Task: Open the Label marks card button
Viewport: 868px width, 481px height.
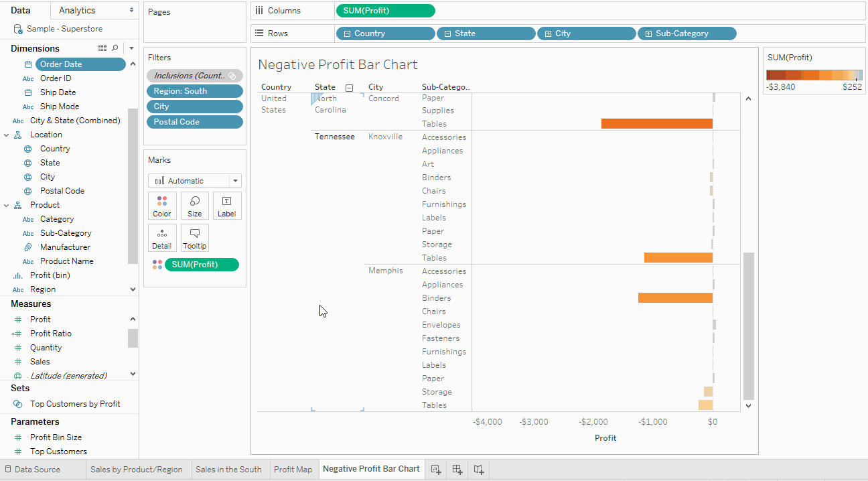Action: tap(227, 206)
